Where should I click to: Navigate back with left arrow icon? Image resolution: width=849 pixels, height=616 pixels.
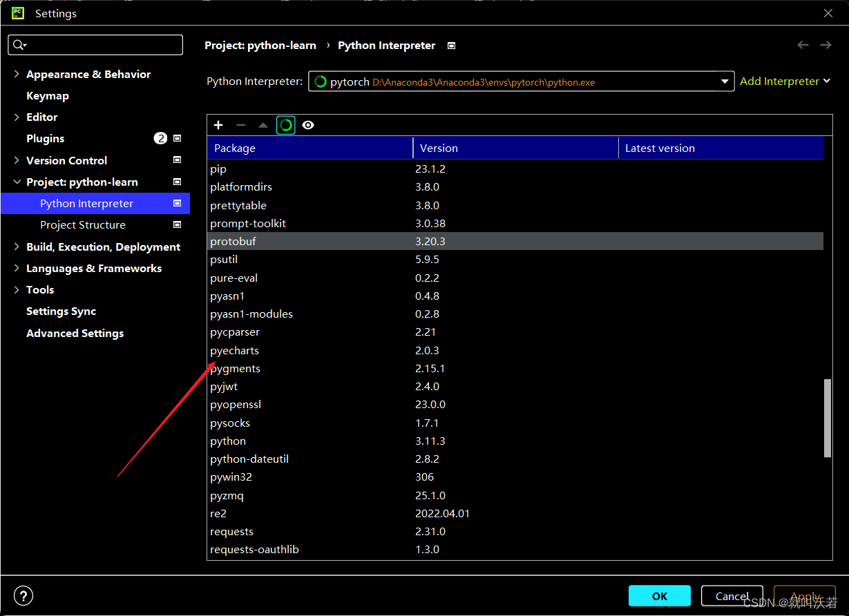click(x=803, y=45)
